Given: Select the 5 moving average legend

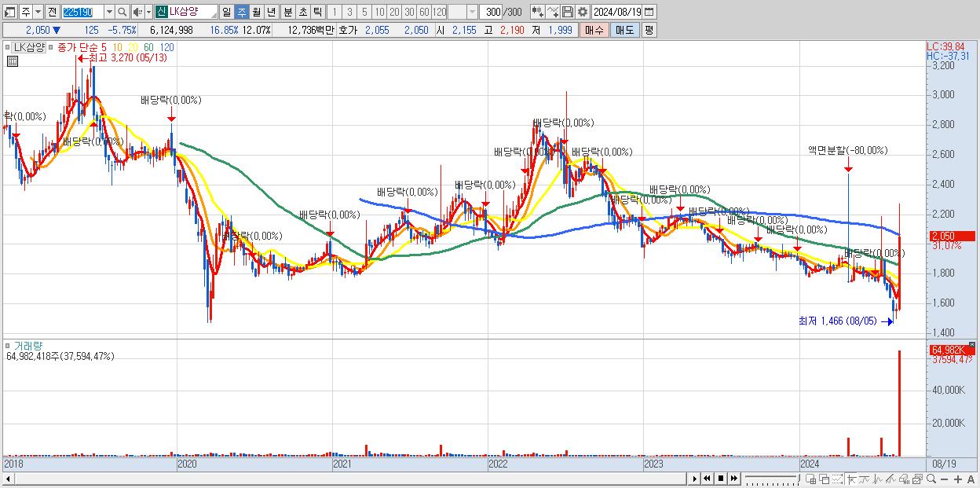Looking at the screenshot, I should [104, 47].
